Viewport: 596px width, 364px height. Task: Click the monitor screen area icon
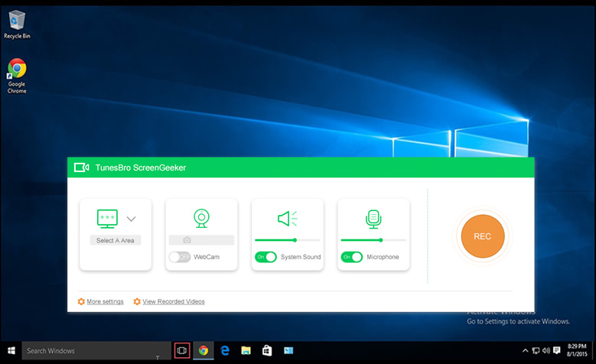click(x=107, y=219)
